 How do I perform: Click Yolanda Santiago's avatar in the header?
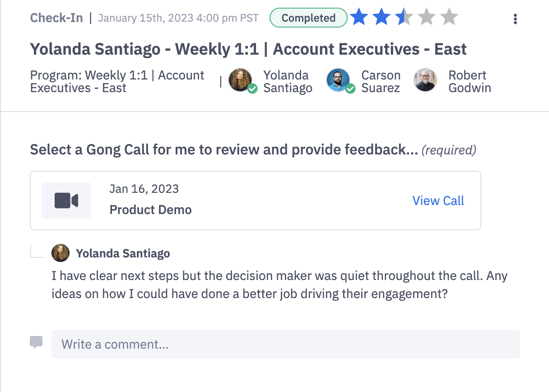tap(241, 80)
